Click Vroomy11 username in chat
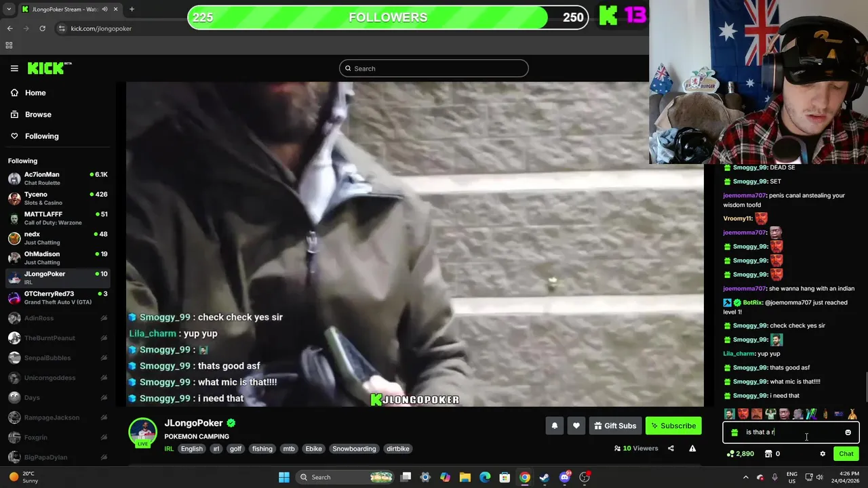Viewport: 868px width, 488px height. point(738,218)
